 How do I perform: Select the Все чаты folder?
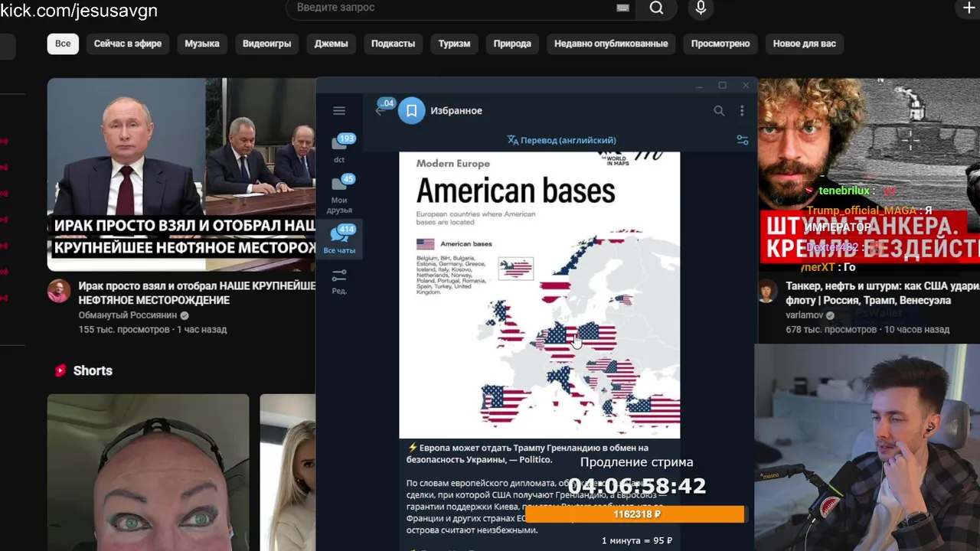pyautogui.click(x=339, y=239)
